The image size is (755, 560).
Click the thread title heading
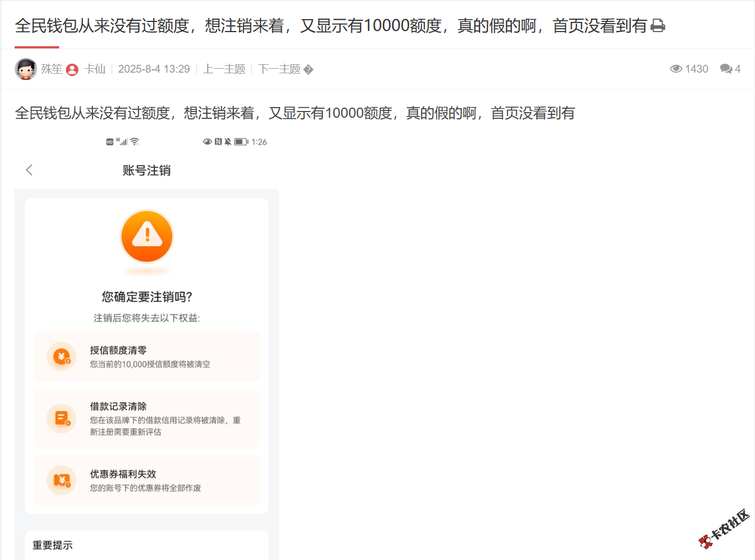click(331, 26)
